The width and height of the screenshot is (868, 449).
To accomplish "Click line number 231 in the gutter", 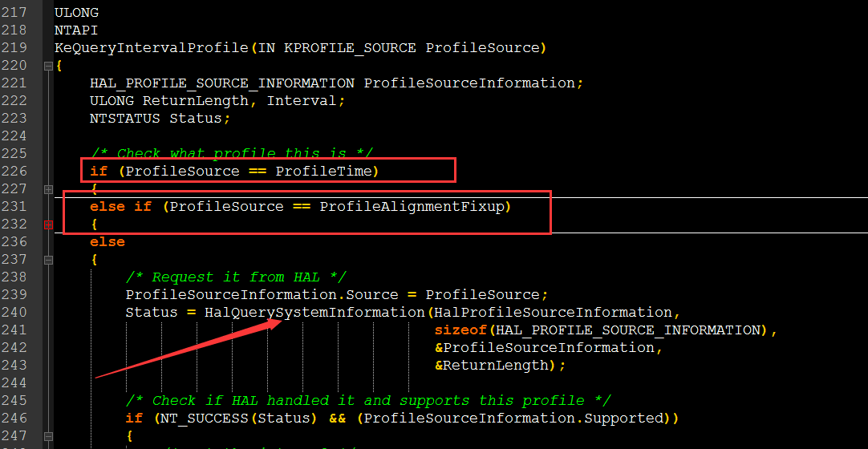I will pyautogui.click(x=14, y=207).
